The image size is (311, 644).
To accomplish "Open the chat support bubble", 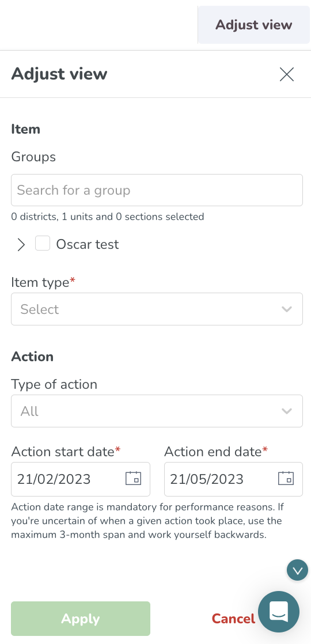I will (279, 612).
